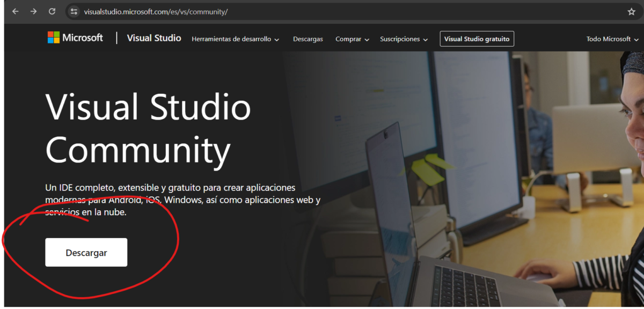Click the browser forward arrow

[34, 11]
